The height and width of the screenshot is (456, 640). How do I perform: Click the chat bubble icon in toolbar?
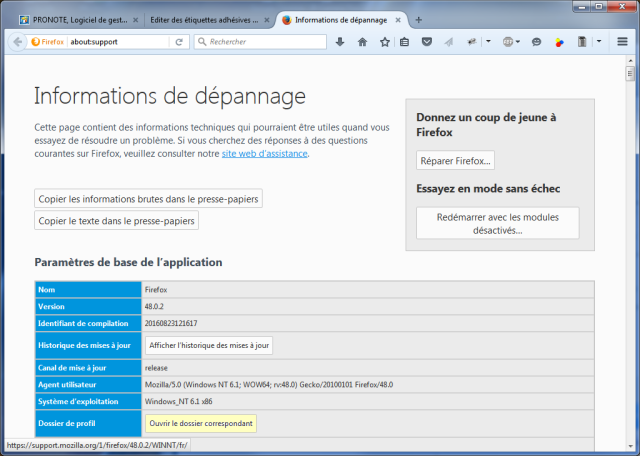(x=536, y=42)
